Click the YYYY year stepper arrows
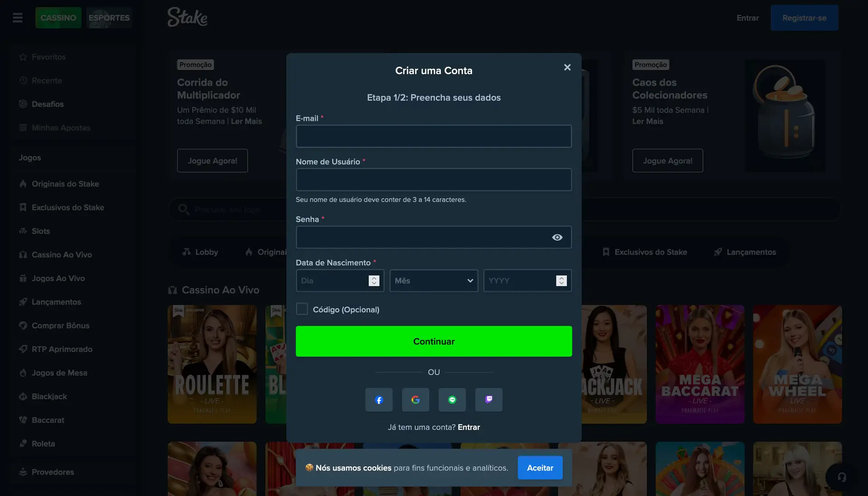The width and height of the screenshot is (868, 496). 561,281
